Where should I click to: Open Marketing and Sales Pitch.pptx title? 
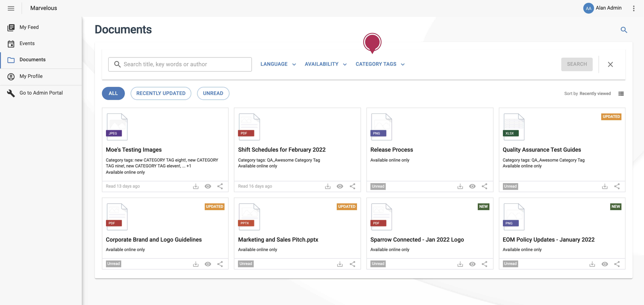[x=278, y=240]
